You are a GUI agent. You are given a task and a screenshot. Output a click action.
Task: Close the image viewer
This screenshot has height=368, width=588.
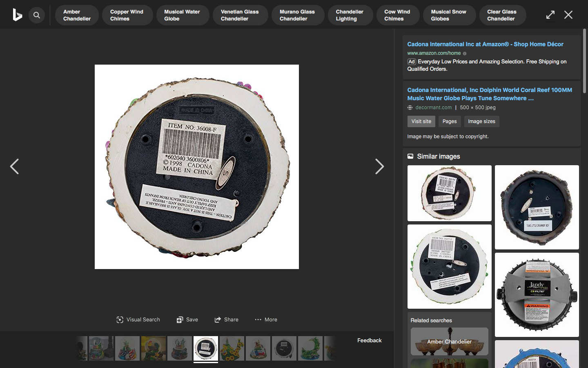click(x=568, y=15)
